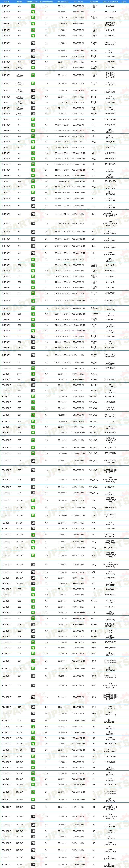This screenshot has height=868, width=129.
Task: Click diesel ON icon in Peugeot 307 50kW/68KM row
Action: point(33,676)
